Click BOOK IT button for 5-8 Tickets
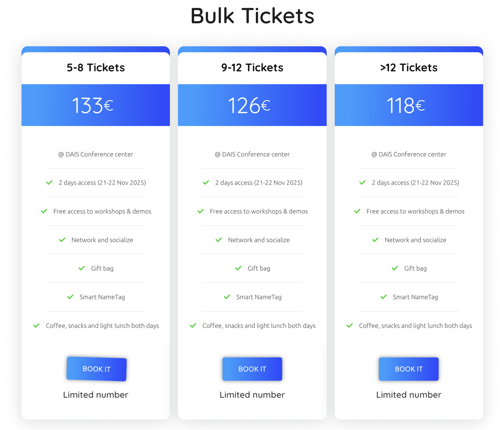The height and width of the screenshot is (430, 504). click(x=96, y=369)
